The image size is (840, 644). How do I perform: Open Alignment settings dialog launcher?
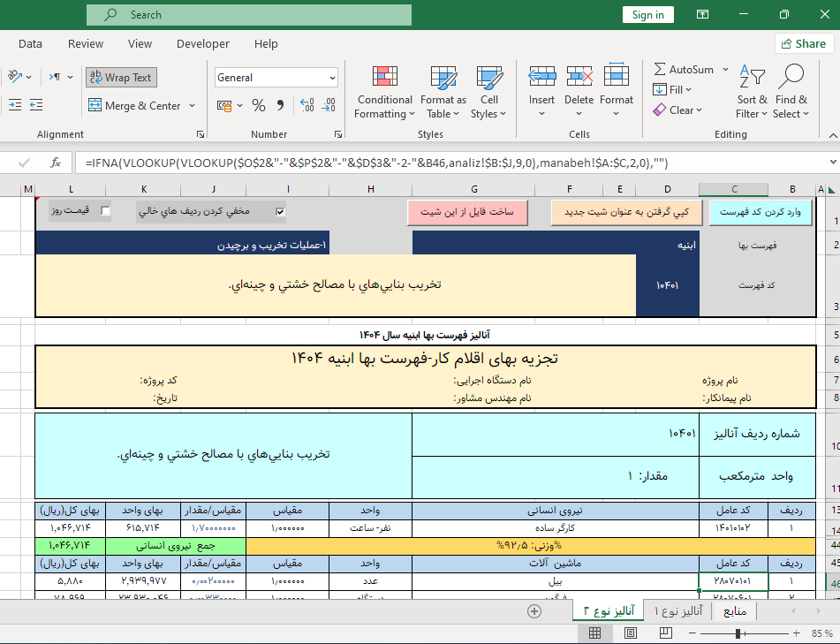[201, 134]
